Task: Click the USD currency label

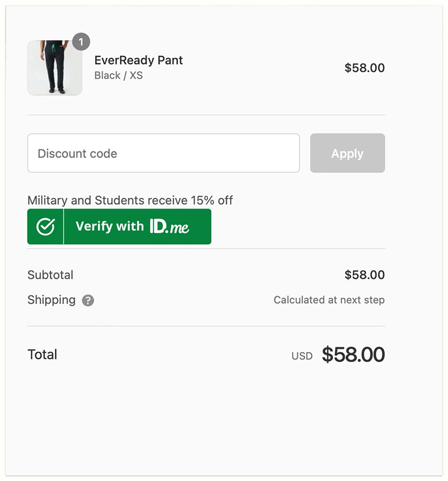Action: [302, 356]
